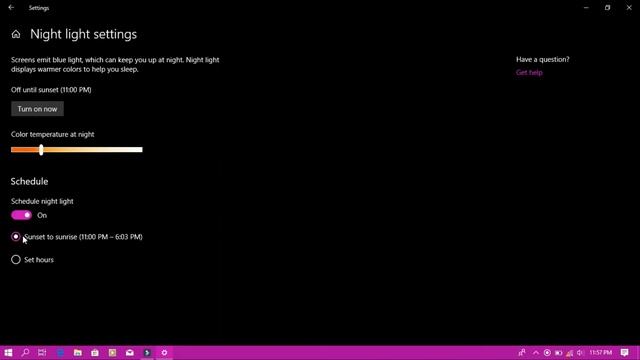Open taskbar search magnifier
The height and width of the screenshot is (360, 640).
click(25, 353)
